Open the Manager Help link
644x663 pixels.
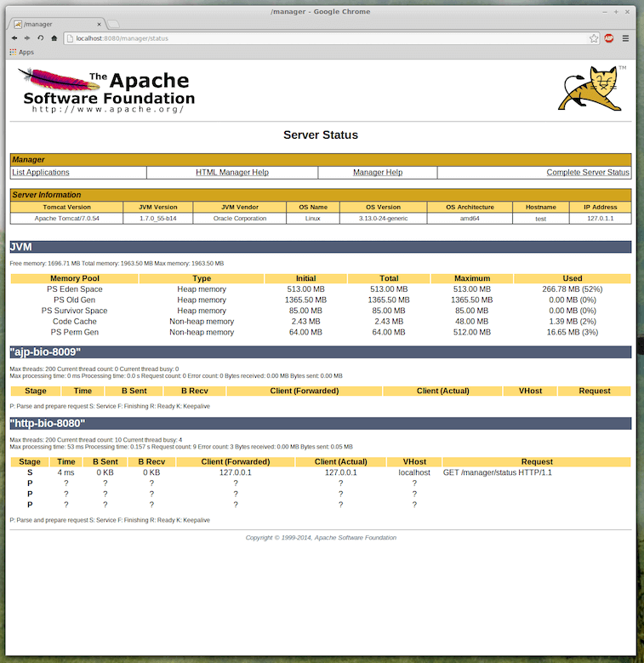(x=378, y=173)
